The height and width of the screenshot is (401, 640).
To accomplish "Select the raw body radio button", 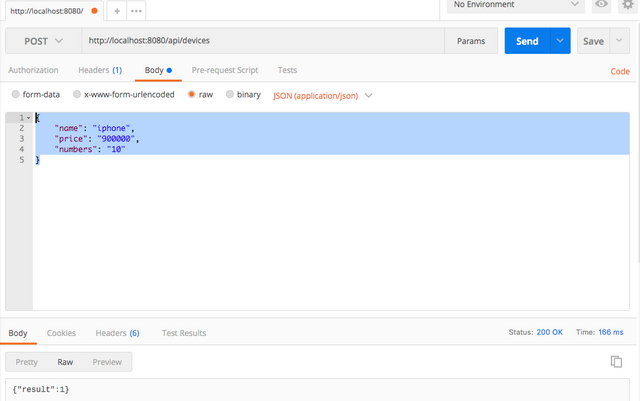I will (191, 94).
